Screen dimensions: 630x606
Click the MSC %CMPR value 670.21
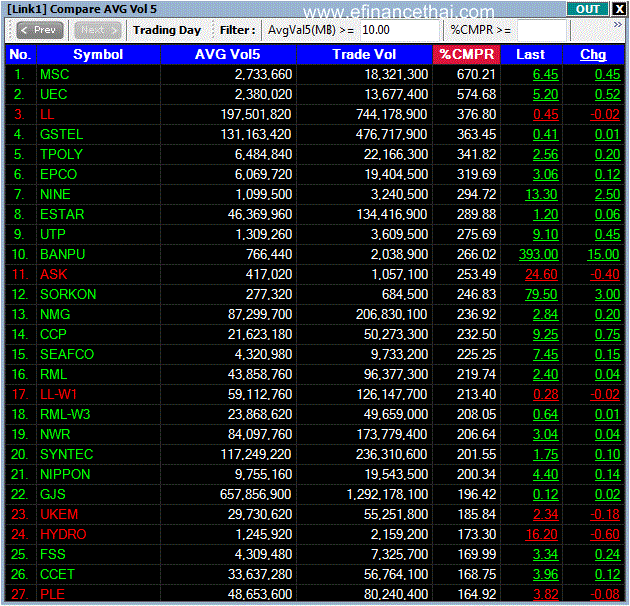[x=476, y=74]
